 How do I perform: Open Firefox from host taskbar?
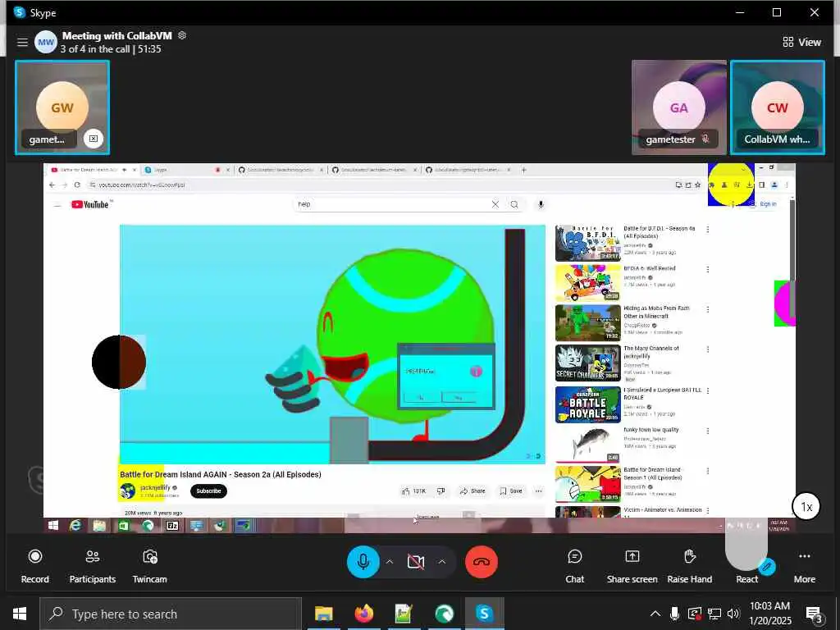(363, 614)
